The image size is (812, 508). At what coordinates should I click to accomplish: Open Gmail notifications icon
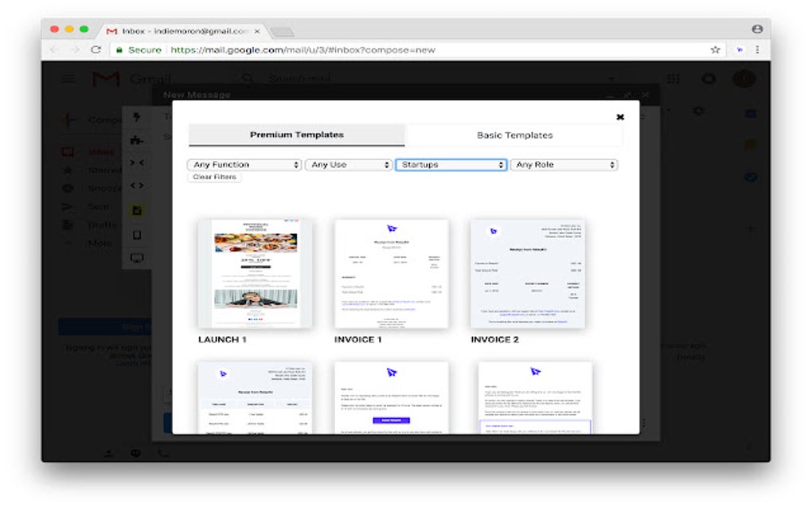point(709,79)
